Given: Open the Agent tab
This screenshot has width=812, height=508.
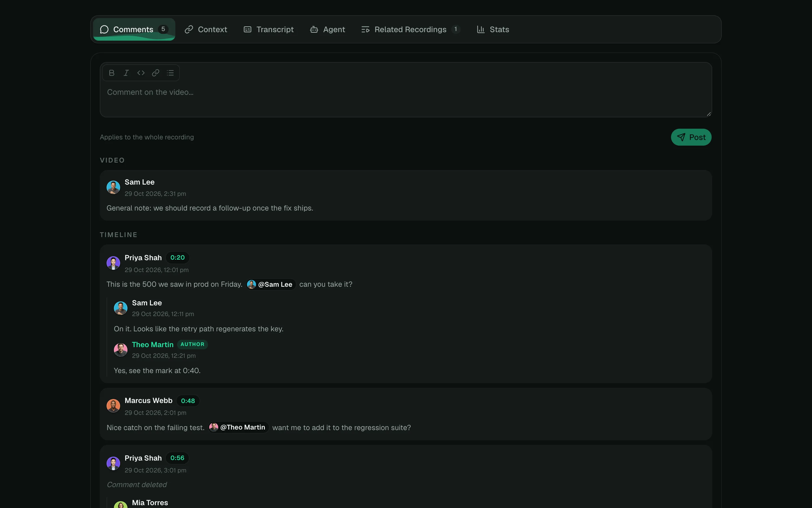Looking at the screenshot, I should [327, 30].
